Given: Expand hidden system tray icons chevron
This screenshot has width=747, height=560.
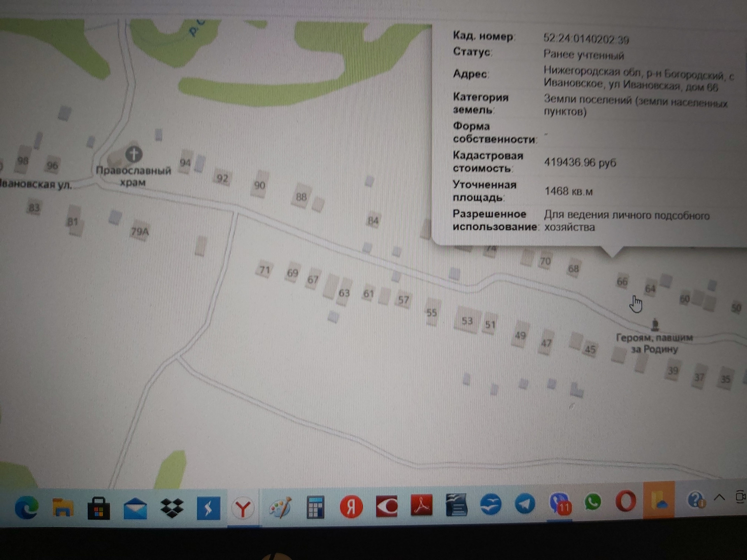Looking at the screenshot, I should pos(719,497).
